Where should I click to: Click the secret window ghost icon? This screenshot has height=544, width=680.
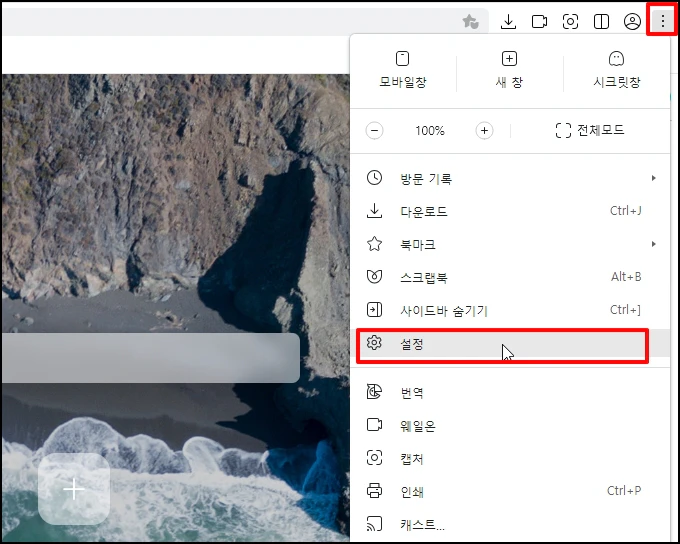point(616,58)
